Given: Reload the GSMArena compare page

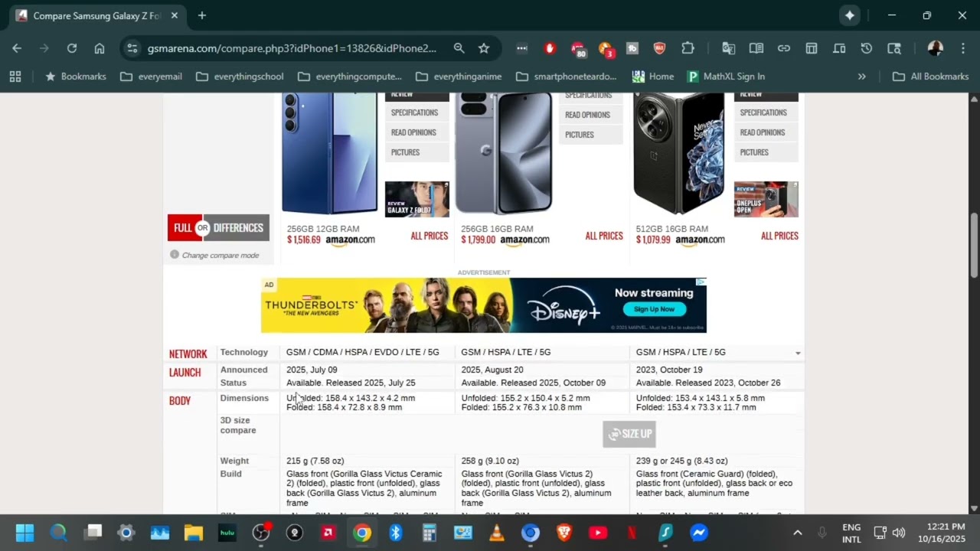Looking at the screenshot, I should 72,48.
